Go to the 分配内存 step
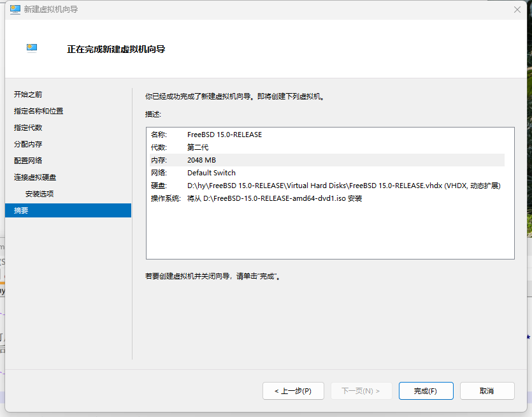 (28, 144)
